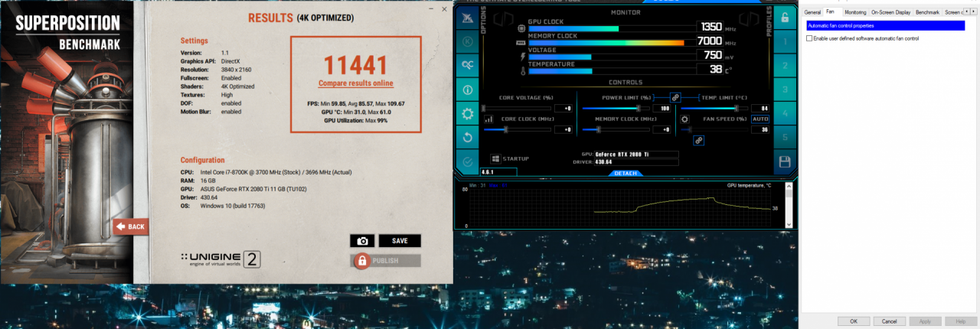Switch to the Benchmark tab
This screenshot has width=980, height=329.
[927, 12]
